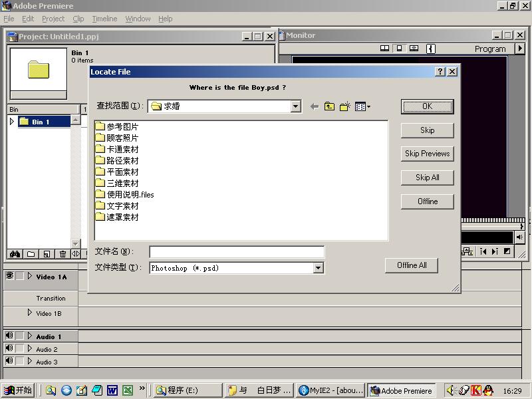
Task: Open the Help menu
Action: click(165, 19)
